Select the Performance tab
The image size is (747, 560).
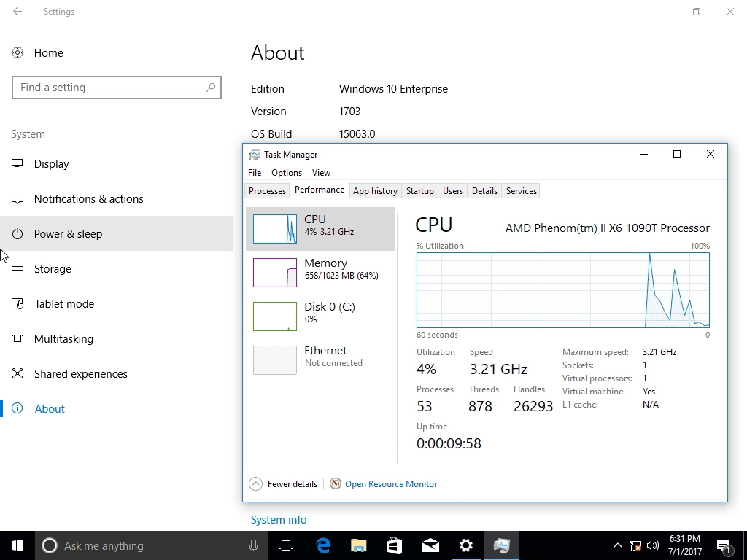click(x=320, y=190)
